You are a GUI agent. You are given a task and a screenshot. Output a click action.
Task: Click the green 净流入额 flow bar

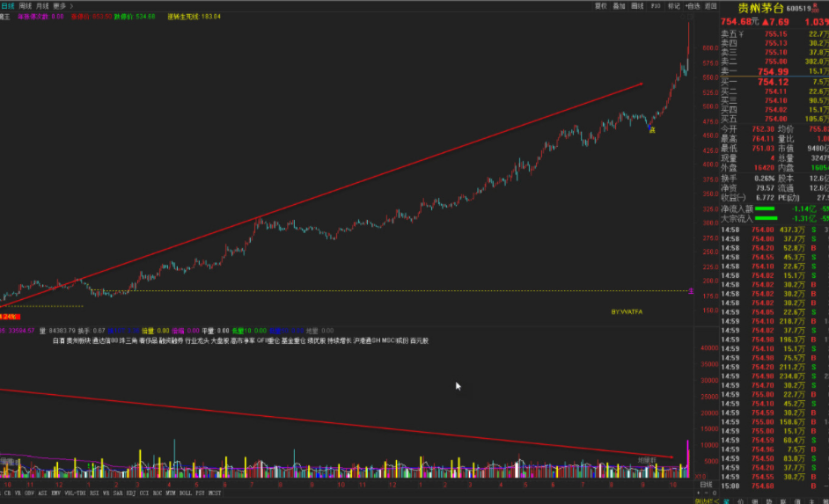click(x=765, y=208)
